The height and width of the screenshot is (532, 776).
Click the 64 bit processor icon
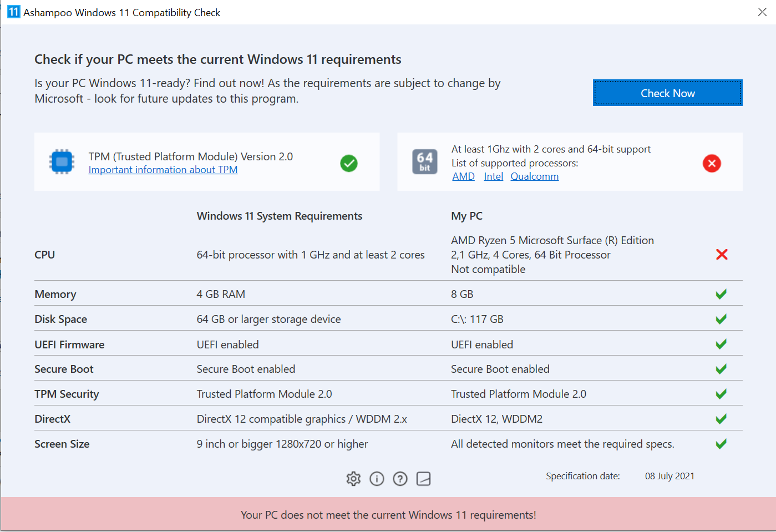425,162
